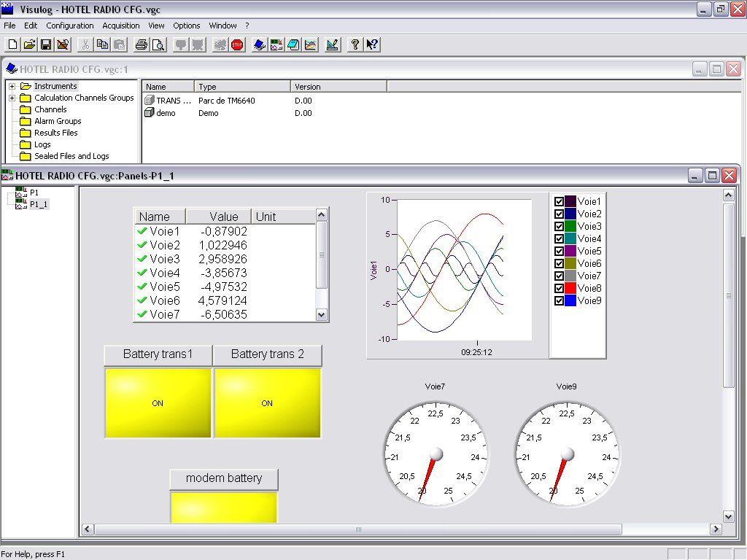Expand Calculation Channels Groups in the tree

tap(13, 98)
